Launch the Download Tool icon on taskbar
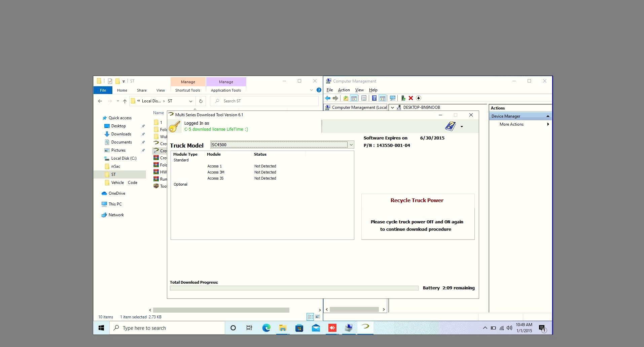 365,328
